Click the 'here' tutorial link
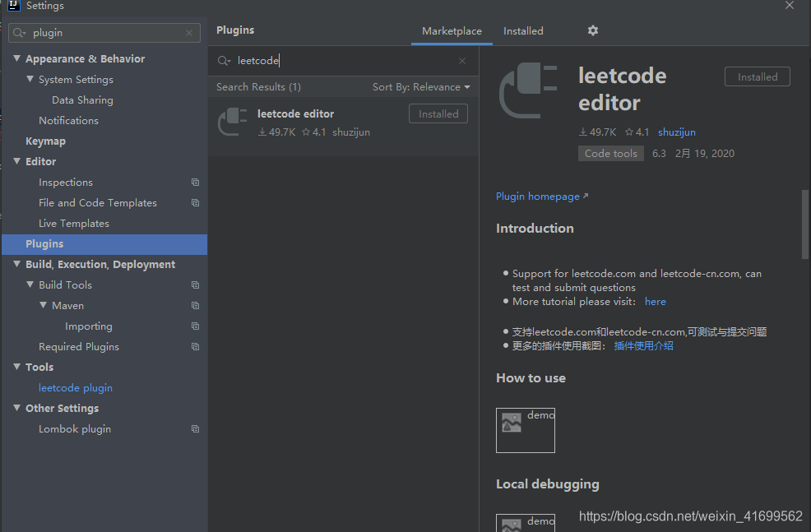This screenshot has height=532, width=811. pyautogui.click(x=656, y=302)
